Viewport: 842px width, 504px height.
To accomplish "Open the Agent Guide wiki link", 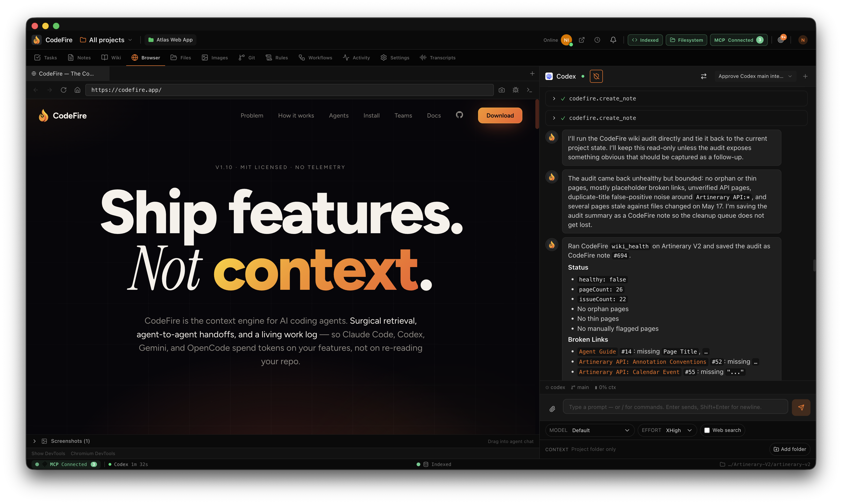I will pos(597,351).
